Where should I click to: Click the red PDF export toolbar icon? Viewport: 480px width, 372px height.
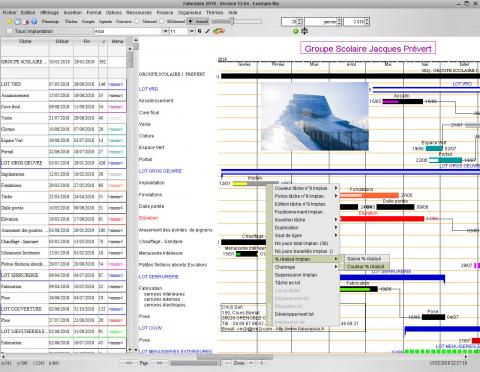[27, 22]
